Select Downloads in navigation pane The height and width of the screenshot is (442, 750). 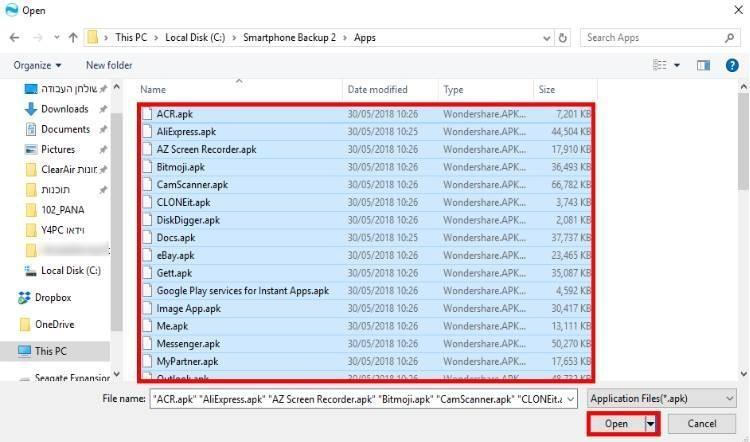pyautogui.click(x=65, y=109)
